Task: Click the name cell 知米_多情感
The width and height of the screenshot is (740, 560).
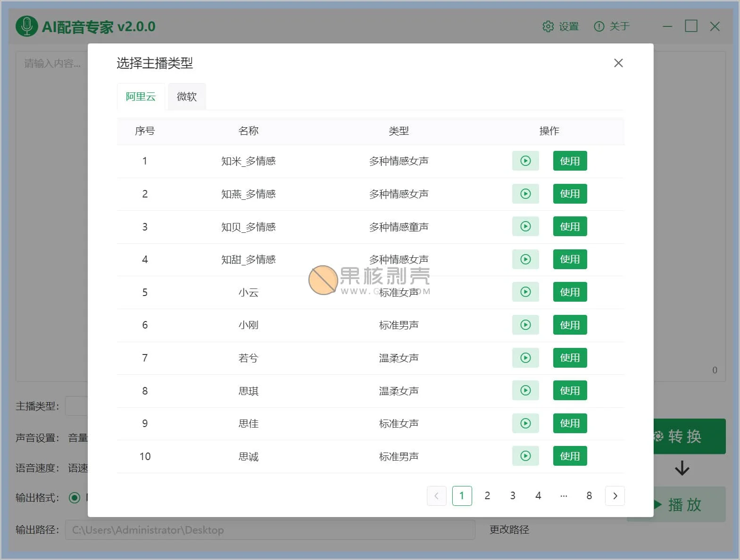Action: coord(249,161)
